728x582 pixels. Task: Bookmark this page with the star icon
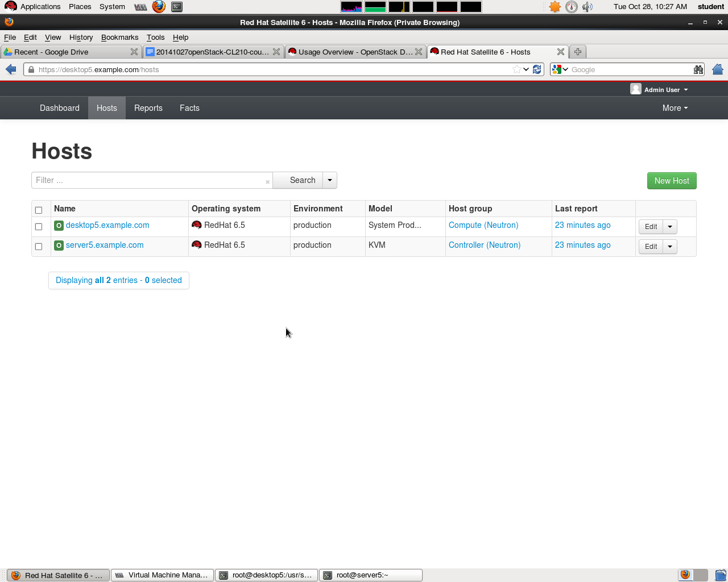[516, 69]
